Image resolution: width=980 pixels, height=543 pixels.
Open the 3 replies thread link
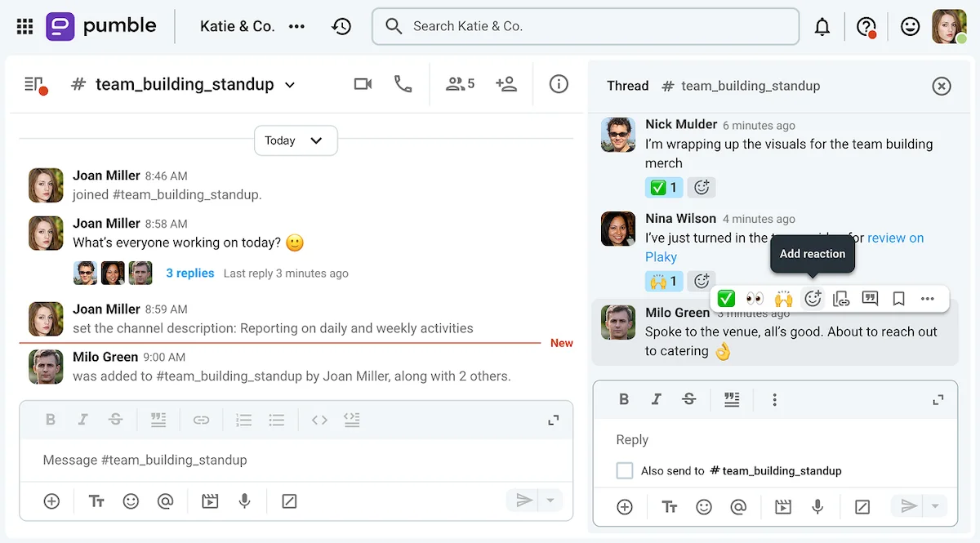pos(190,274)
